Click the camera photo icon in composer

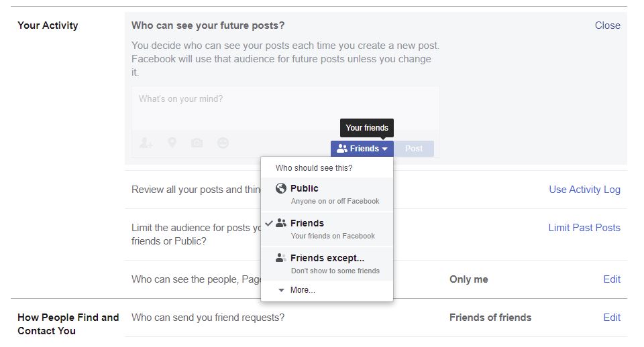(197, 143)
